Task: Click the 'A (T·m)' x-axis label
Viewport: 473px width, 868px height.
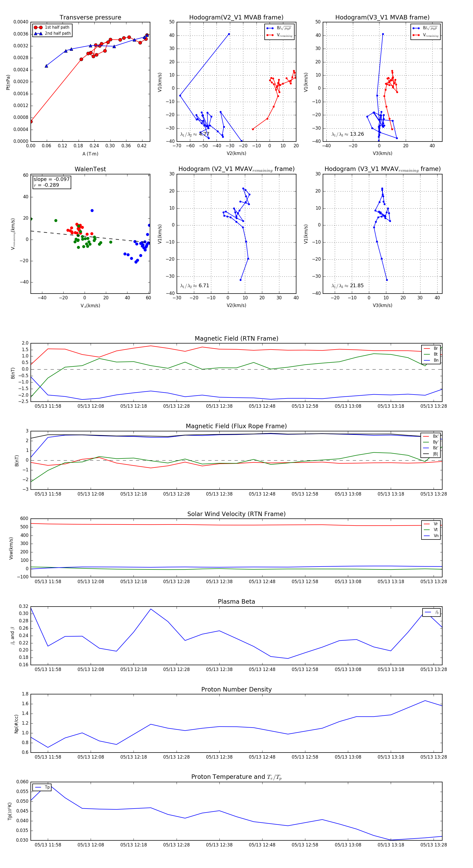Action: [x=90, y=154]
